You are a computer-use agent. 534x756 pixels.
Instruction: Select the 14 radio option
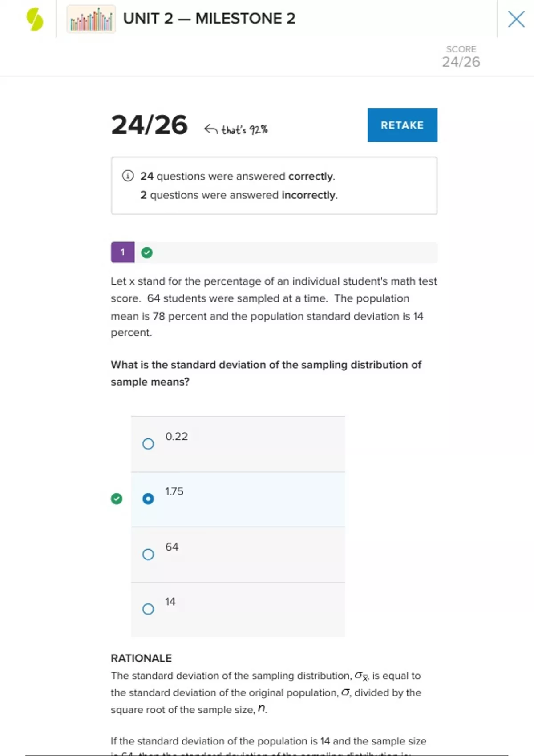(148, 609)
